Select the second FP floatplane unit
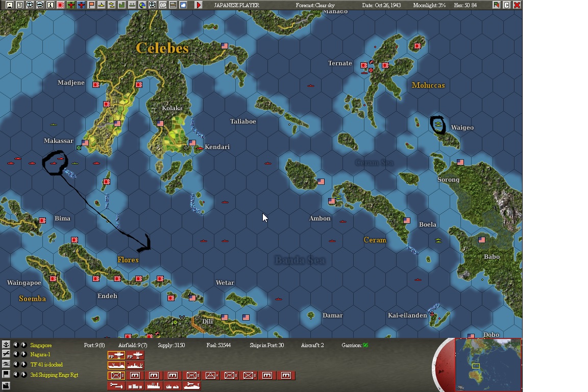The height and width of the screenshot is (392, 588). (135, 355)
